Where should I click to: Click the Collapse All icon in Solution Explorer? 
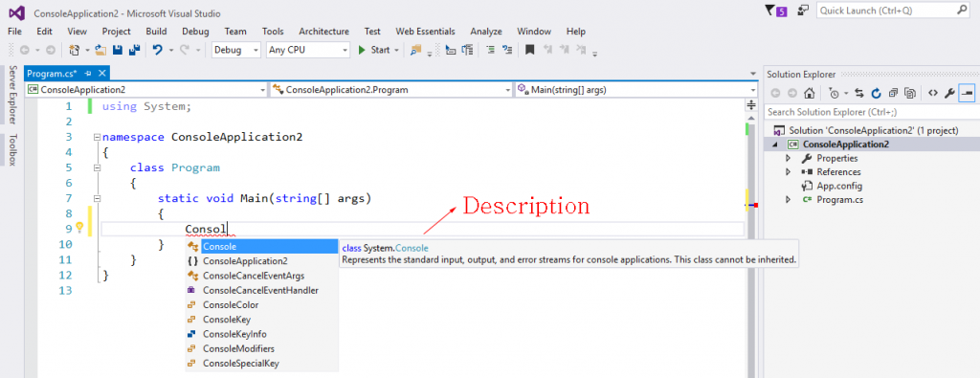[893, 93]
